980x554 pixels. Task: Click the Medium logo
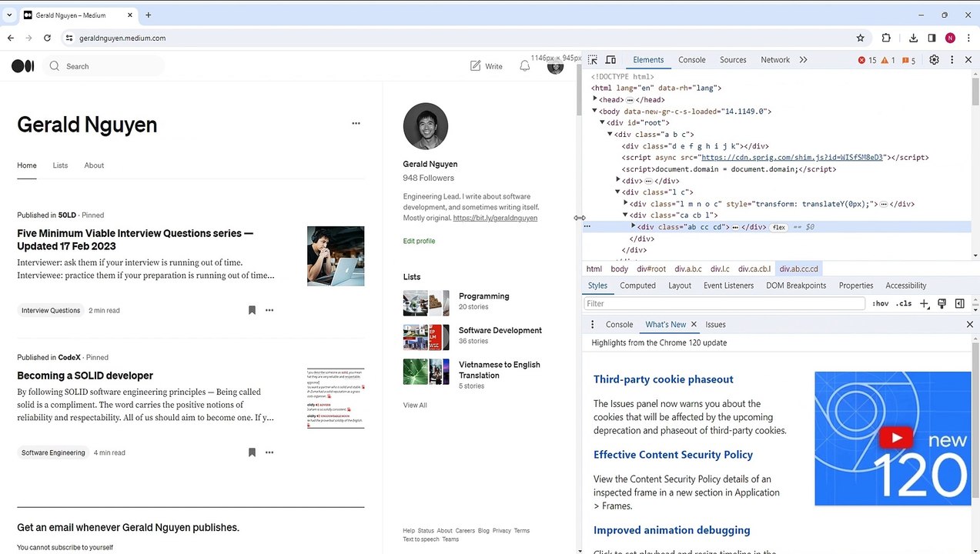tap(23, 66)
